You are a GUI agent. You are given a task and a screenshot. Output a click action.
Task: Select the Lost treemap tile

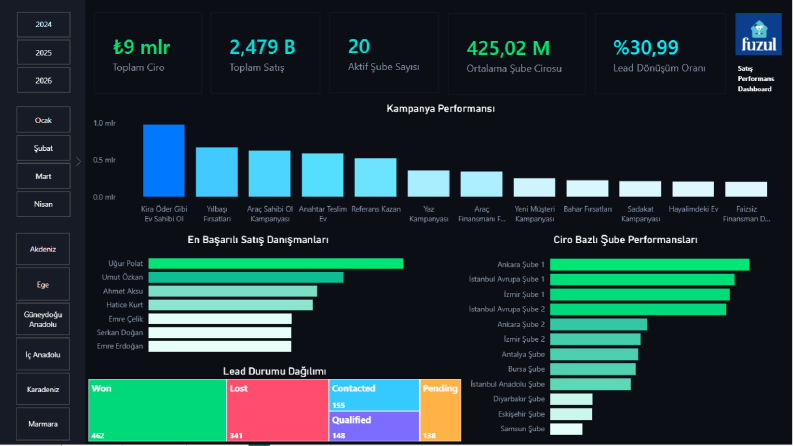pos(278,410)
